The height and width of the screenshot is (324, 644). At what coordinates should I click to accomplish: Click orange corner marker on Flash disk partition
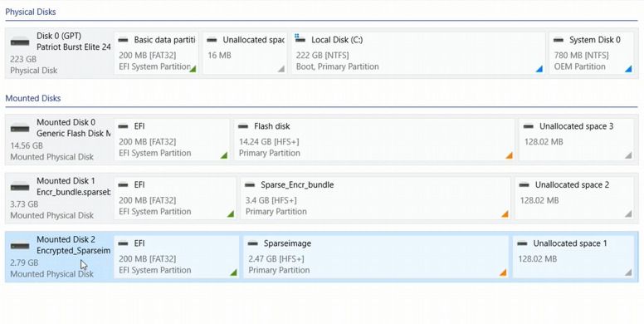510,155
